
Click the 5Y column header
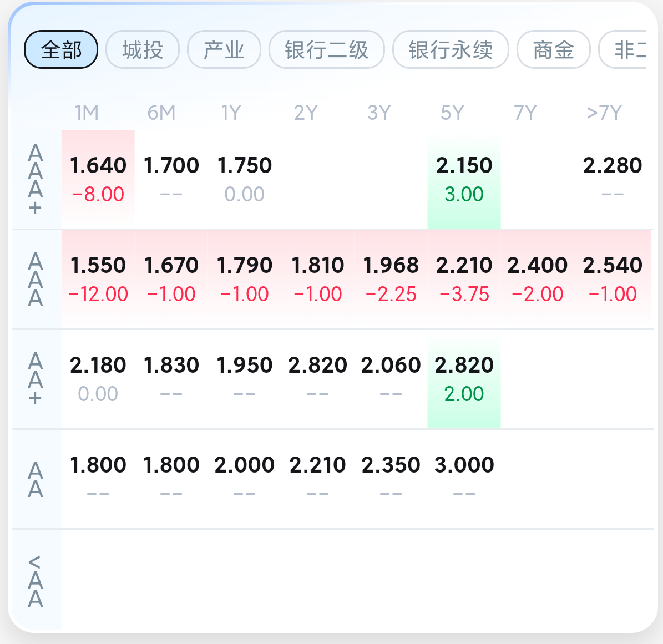pos(452,113)
